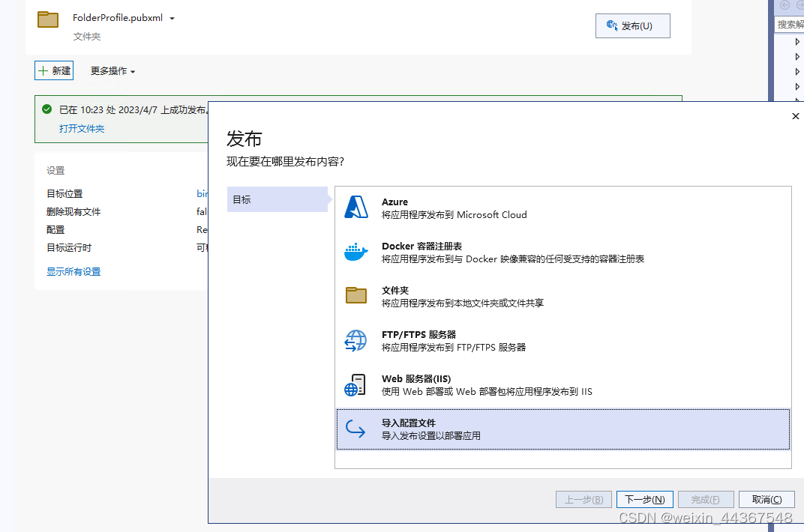This screenshot has height=532, width=804.
Task: Choose Web 服务器(IIS) target
Action: (563, 385)
